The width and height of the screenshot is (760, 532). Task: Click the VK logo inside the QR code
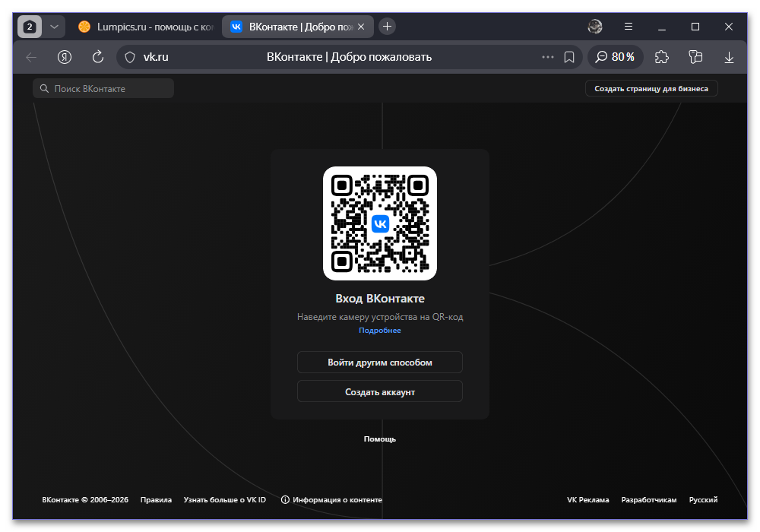pos(380,224)
